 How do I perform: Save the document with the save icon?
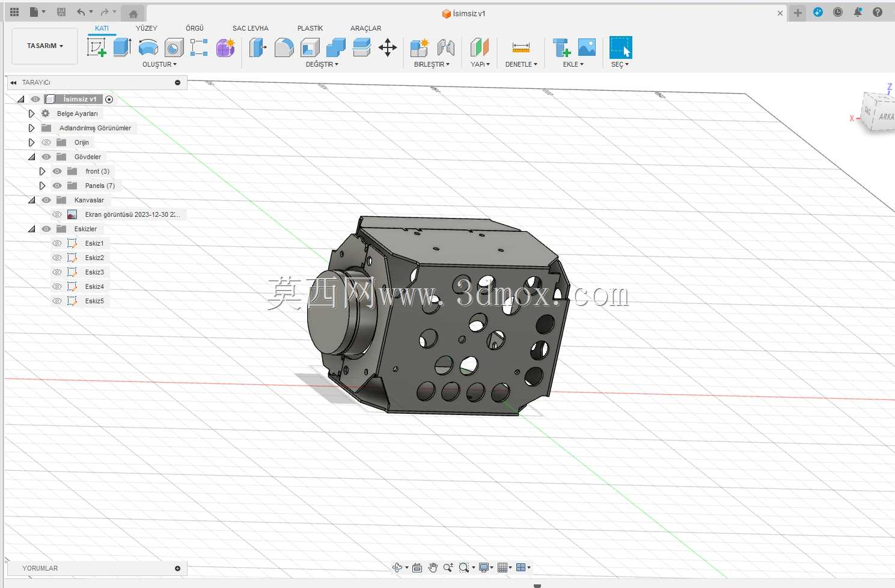61,12
